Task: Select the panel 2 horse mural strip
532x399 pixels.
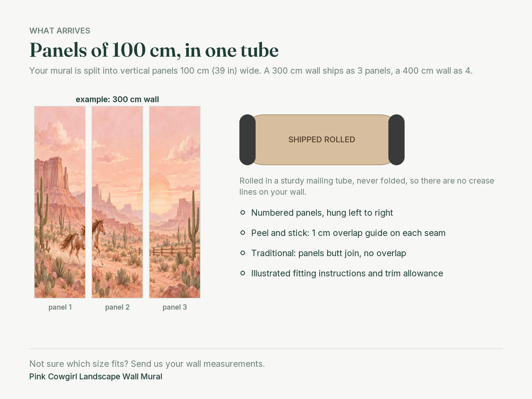Action: coord(117,202)
